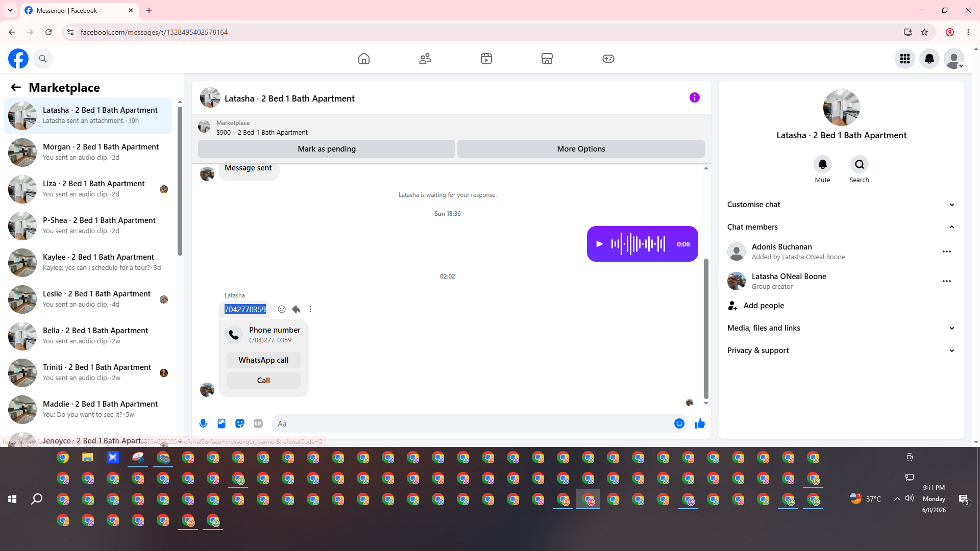
Task: Reply to the 7042770359 message
Action: (x=296, y=309)
